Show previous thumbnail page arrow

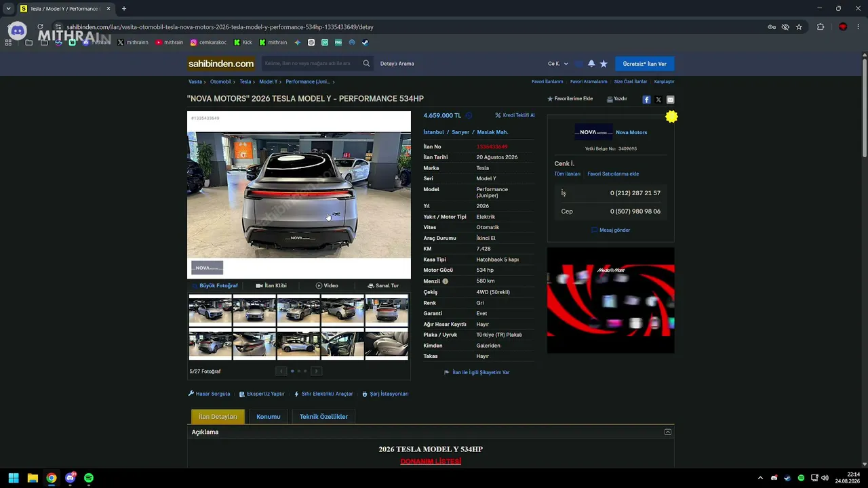[x=281, y=371]
